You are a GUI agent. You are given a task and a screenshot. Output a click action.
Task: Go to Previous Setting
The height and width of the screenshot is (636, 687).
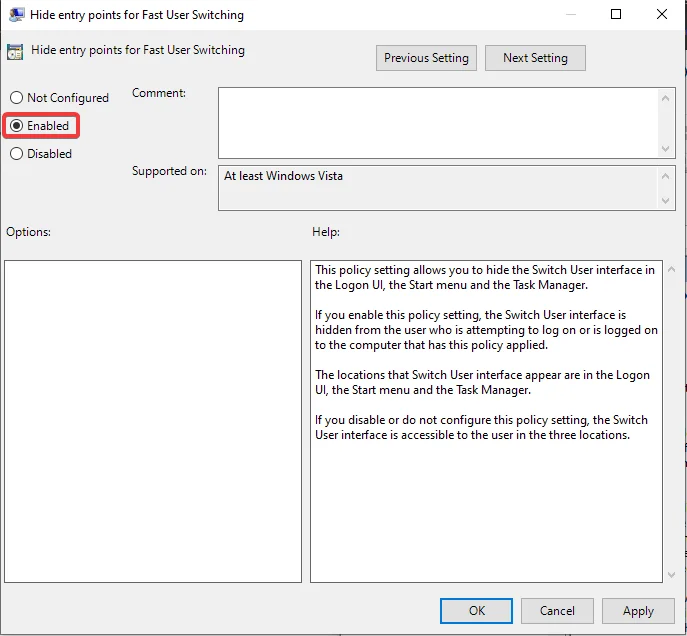click(426, 58)
